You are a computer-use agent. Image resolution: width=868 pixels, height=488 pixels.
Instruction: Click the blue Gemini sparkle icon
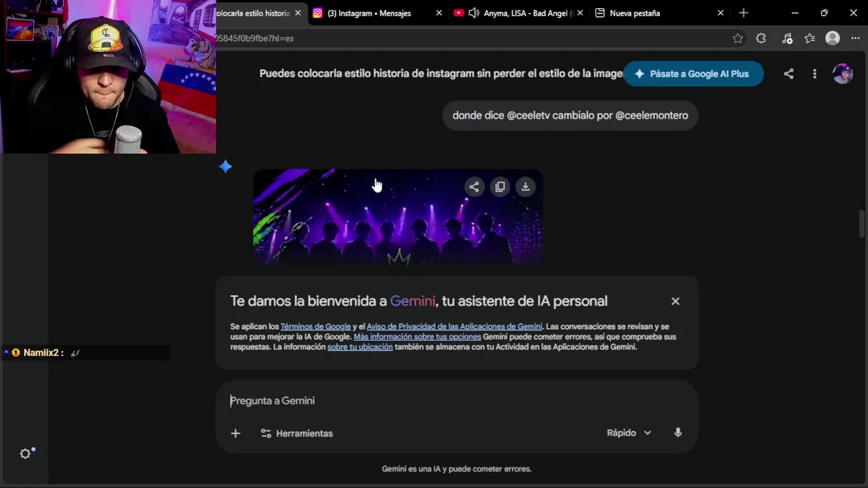[x=226, y=167]
